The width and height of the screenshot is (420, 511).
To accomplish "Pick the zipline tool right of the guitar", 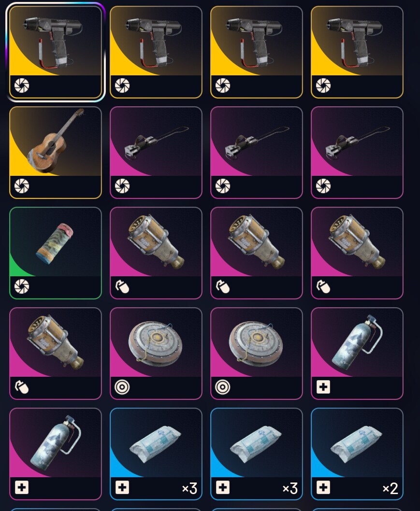I will [156, 153].
